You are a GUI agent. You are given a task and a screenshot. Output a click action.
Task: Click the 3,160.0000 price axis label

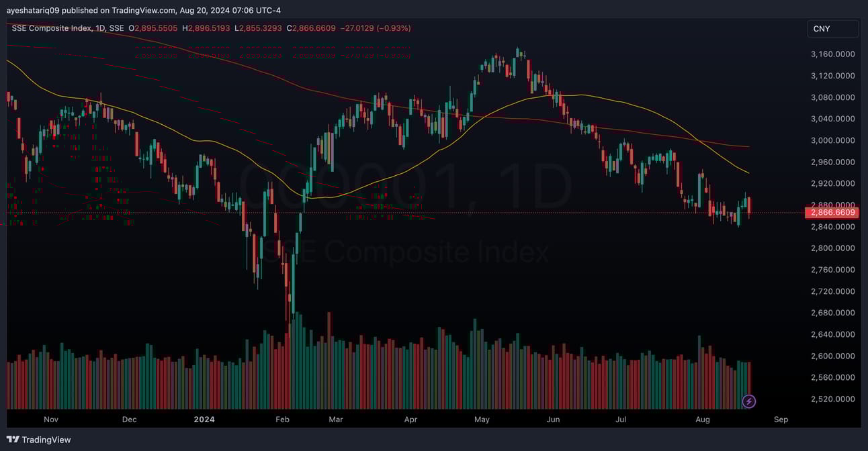(832, 54)
